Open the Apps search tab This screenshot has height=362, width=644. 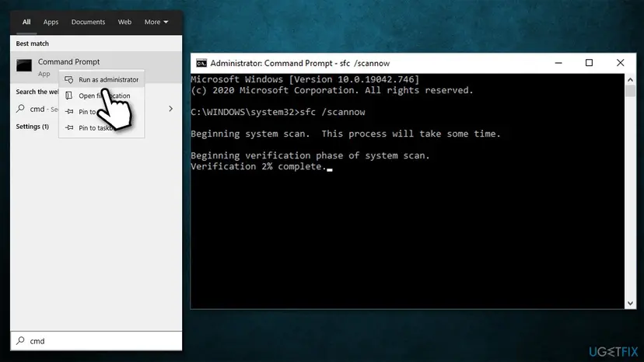(51, 23)
